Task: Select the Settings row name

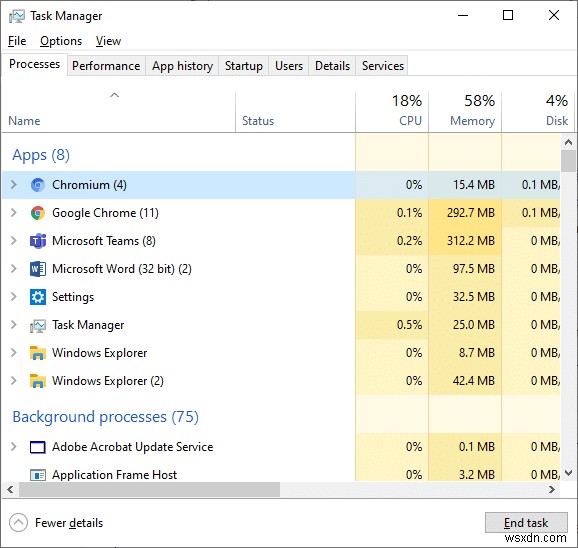Action: coord(73,297)
